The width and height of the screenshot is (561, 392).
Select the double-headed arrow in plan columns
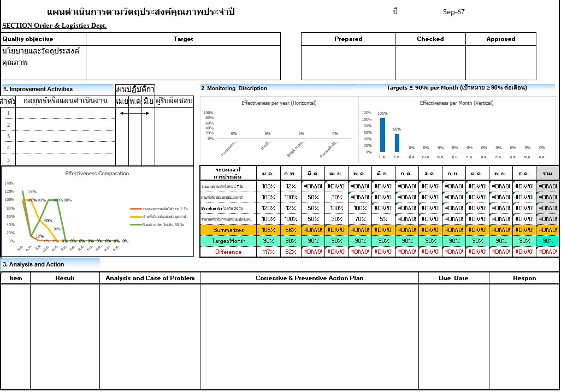[x=134, y=114]
